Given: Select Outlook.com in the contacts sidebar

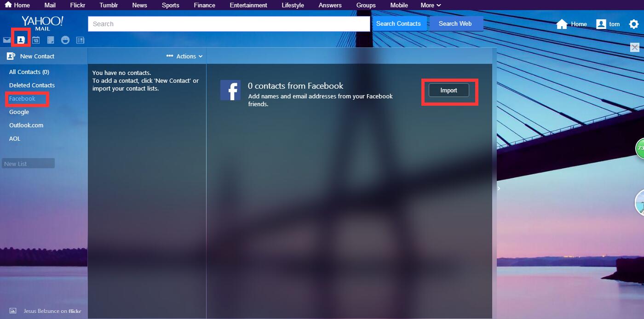Looking at the screenshot, I should (x=26, y=125).
